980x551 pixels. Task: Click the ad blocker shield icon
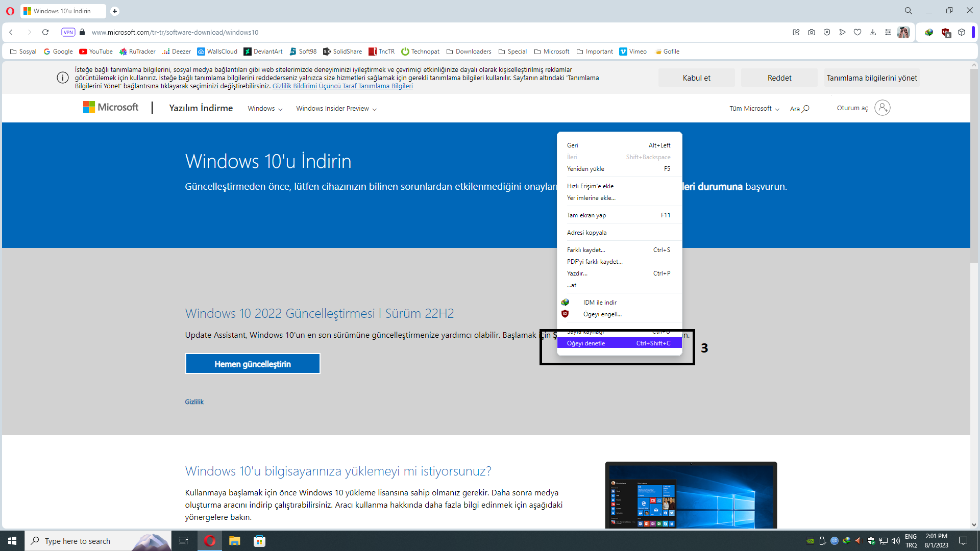(827, 32)
